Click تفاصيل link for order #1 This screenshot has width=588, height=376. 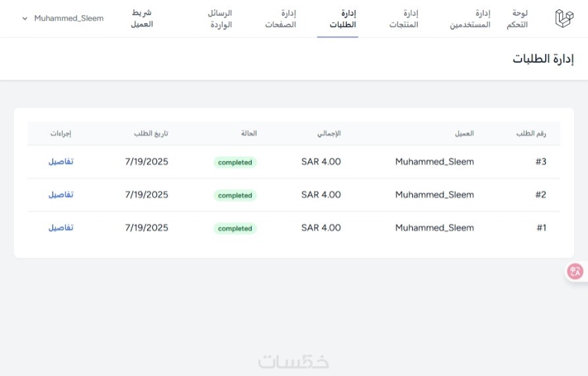(x=61, y=228)
